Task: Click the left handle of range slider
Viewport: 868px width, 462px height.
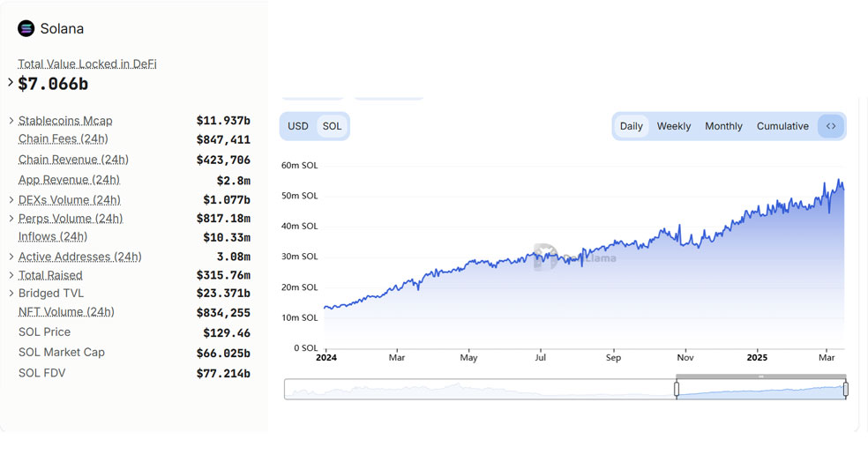Action: click(677, 390)
